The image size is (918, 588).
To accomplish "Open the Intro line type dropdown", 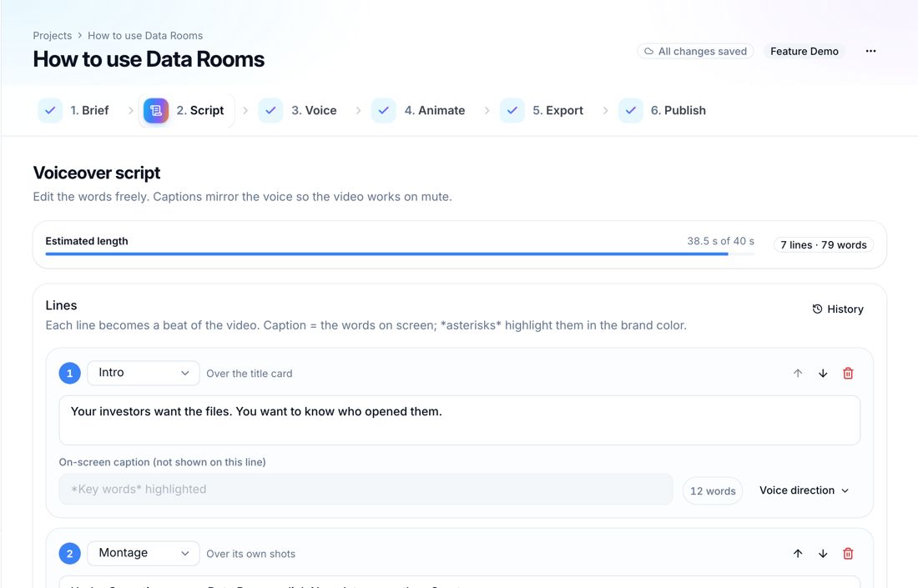I will (144, 374).
